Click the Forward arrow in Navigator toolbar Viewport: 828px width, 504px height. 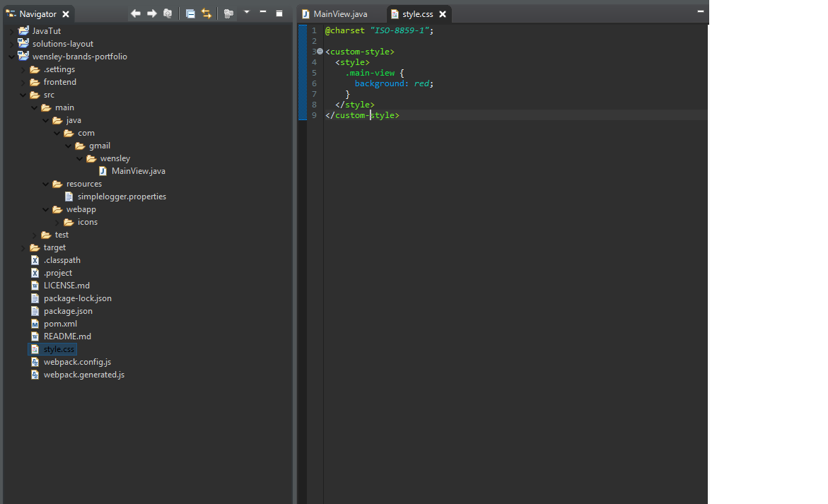pos(151,13)
